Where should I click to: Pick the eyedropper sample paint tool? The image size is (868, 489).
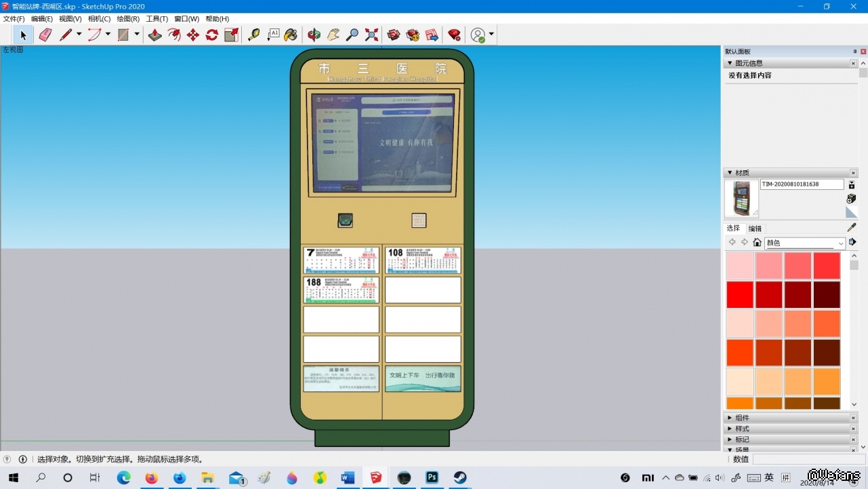point(852,228)
